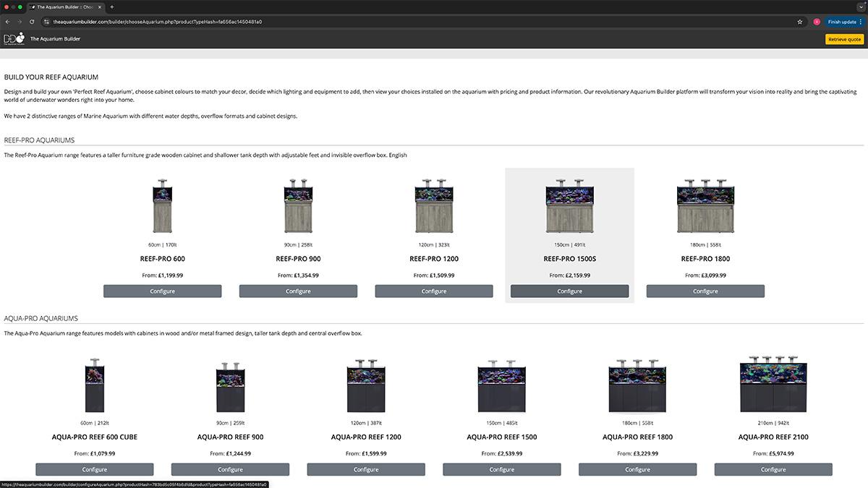Configure the REEF-PRO 1500S aquarium

[x=569, y=291]
